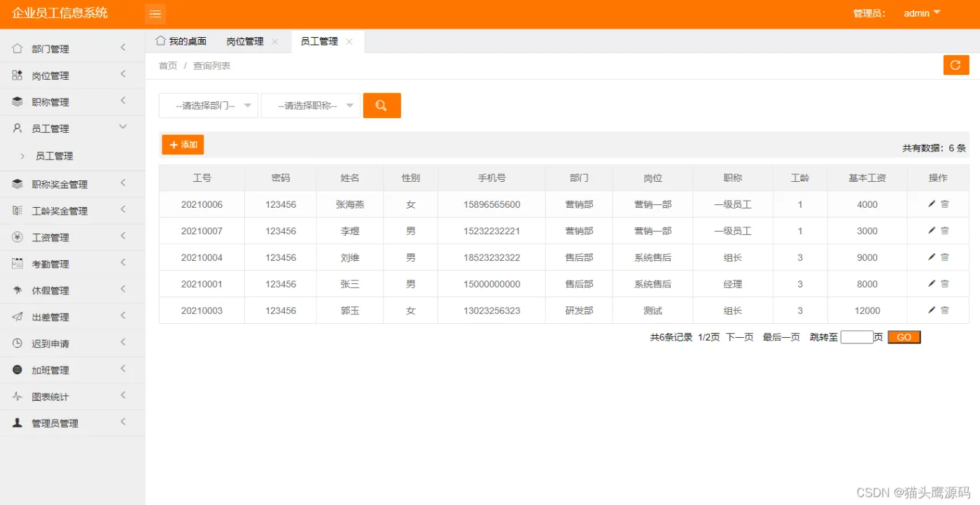The image size is (980, 505).
Task: Expand the 部门管理 chevron in sidebar
Action: pos(122,48)
